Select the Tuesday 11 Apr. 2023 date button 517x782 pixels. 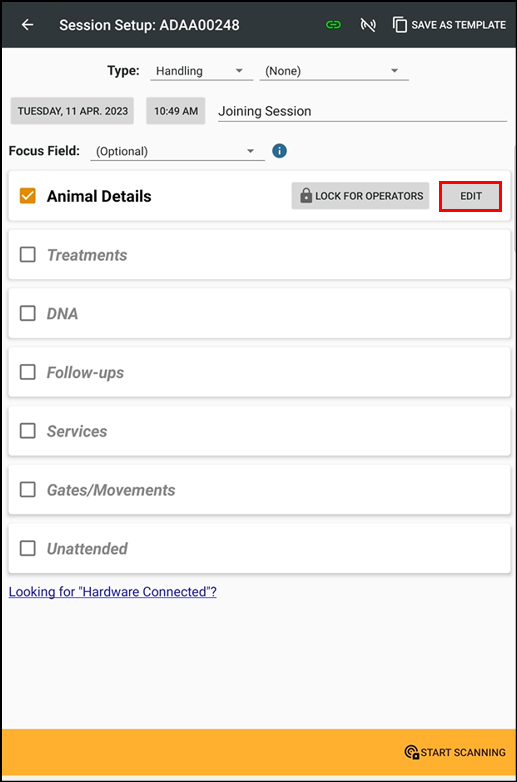click(72, 111)
